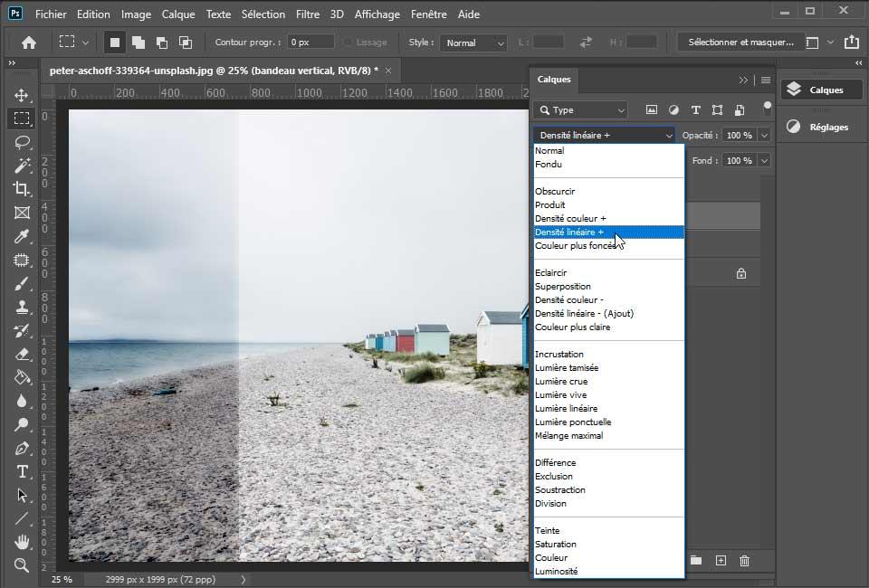Turn layer filtering on or off
This screenshot has width=869, height=588.
click(767, 108)
